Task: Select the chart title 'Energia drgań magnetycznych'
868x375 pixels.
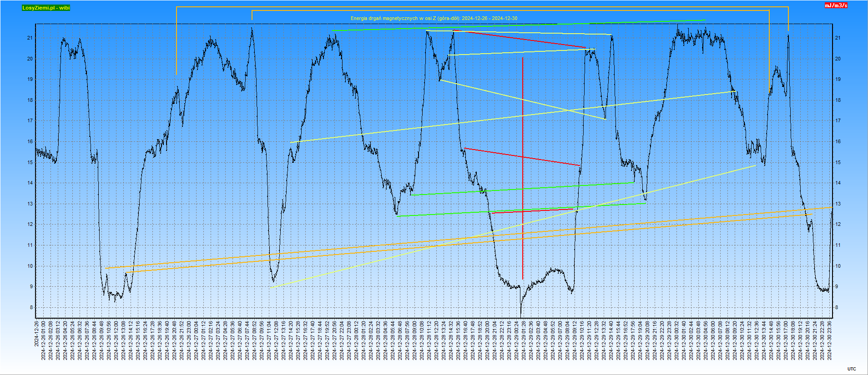Action: 434,19
